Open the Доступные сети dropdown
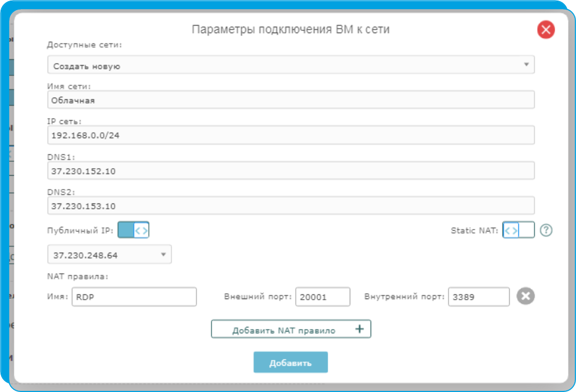The image size is (576, 392). (290, 65)
